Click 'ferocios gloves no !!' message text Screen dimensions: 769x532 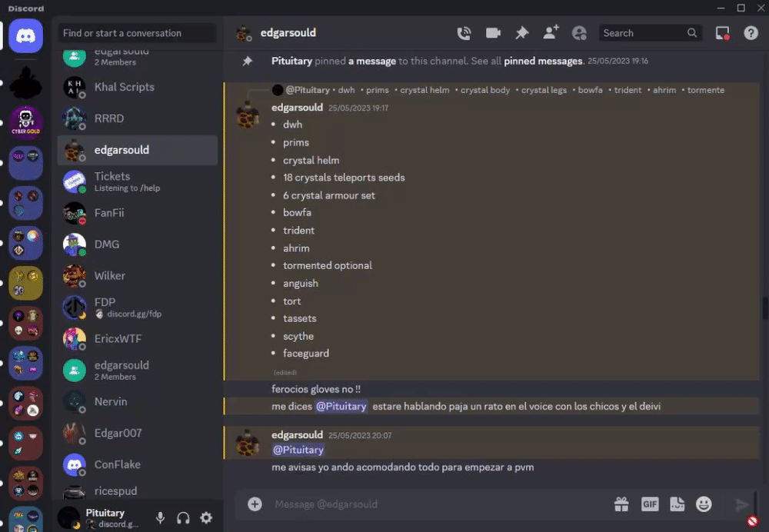316,389
